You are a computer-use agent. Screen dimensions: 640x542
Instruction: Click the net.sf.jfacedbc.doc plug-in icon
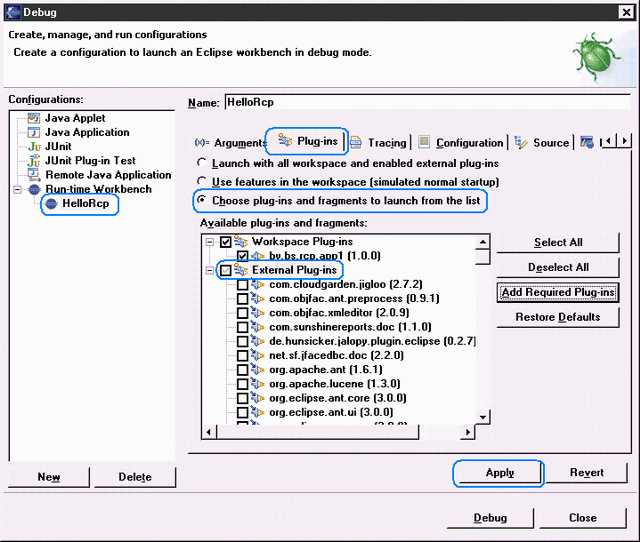point(258,355)
